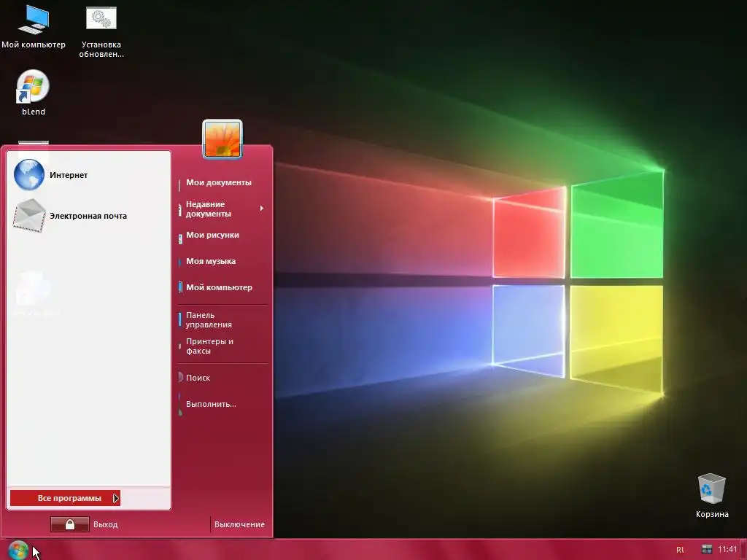
Task: Click the tray icon beside the clock
Action: (x=706, y=550)
